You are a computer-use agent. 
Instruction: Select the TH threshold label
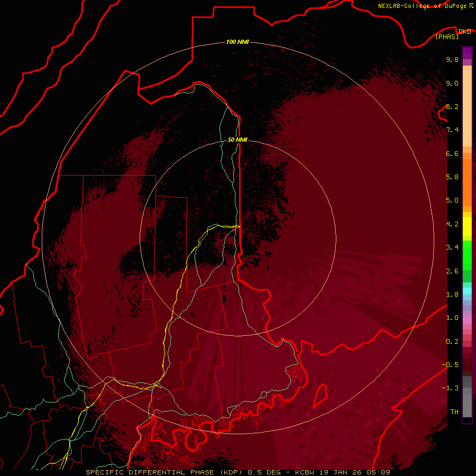(x=454, y=412)
